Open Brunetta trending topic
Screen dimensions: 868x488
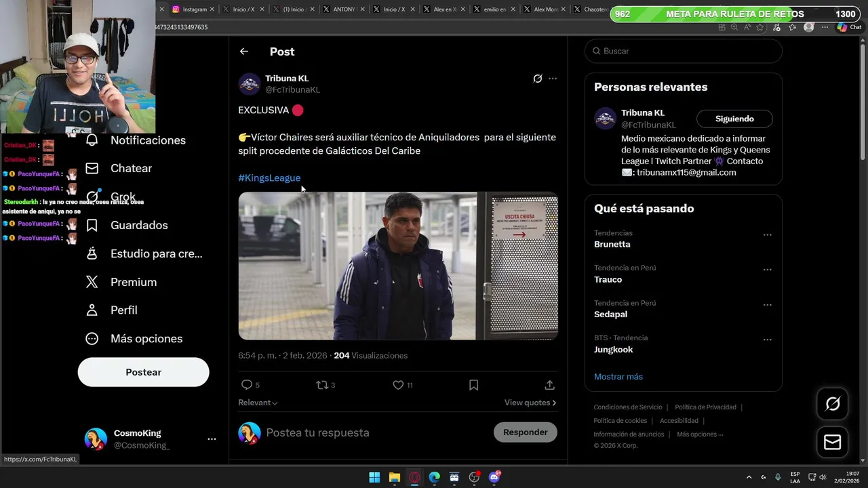(612, 244)
